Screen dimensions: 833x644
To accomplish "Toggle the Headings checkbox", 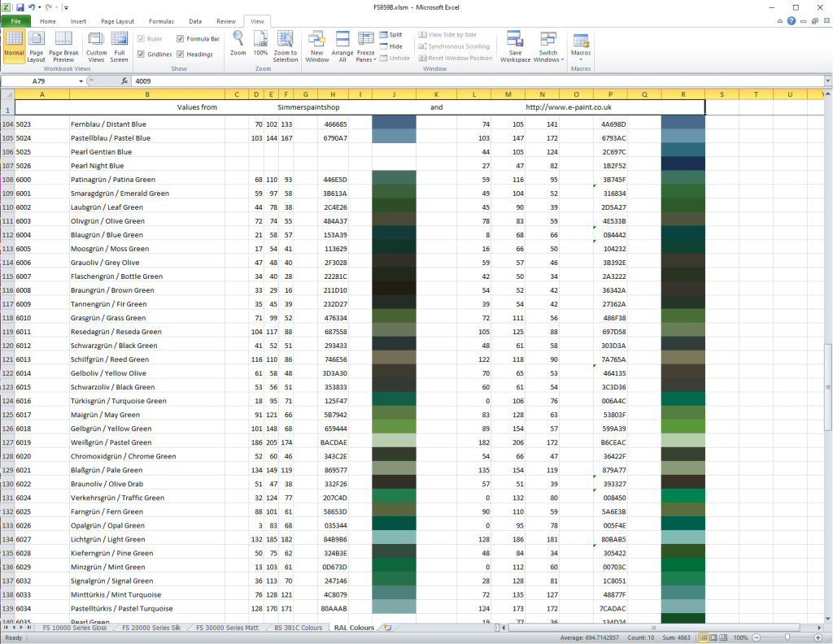I will click(181, 54).
